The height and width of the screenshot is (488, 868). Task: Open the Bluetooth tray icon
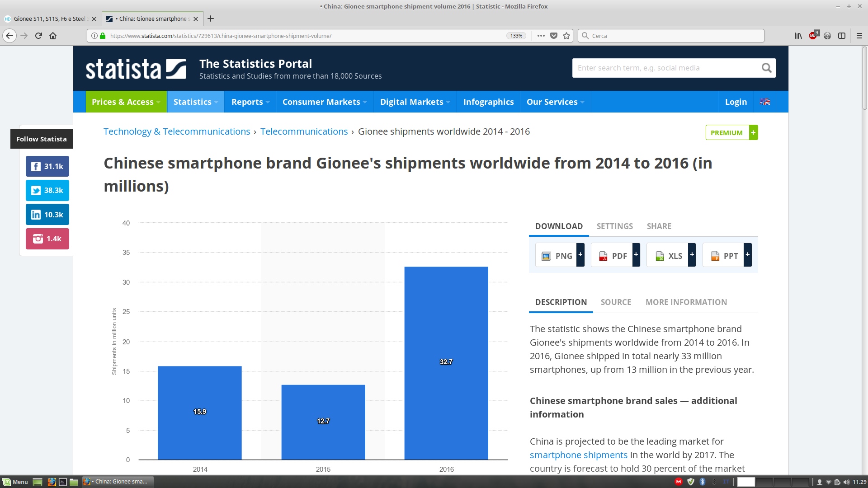tap(703, 482)
